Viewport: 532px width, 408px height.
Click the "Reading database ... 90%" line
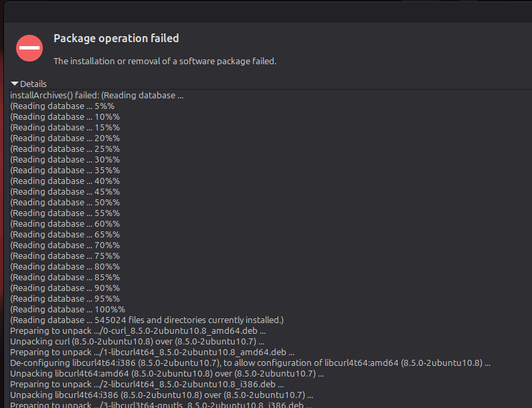tap(65, 288)
